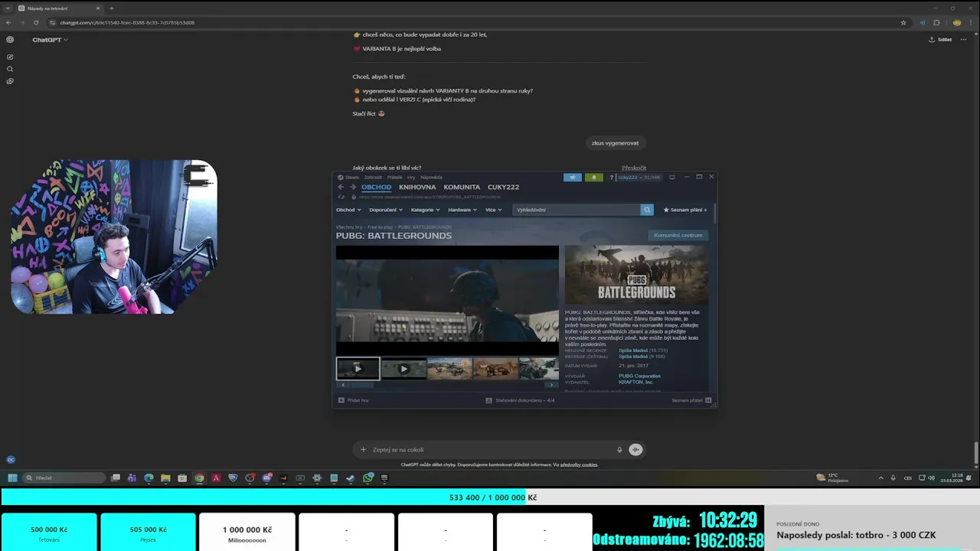Click ChatGPT attach plus icon
This screenshot has height=551, width=980.
tap(363, 450)
